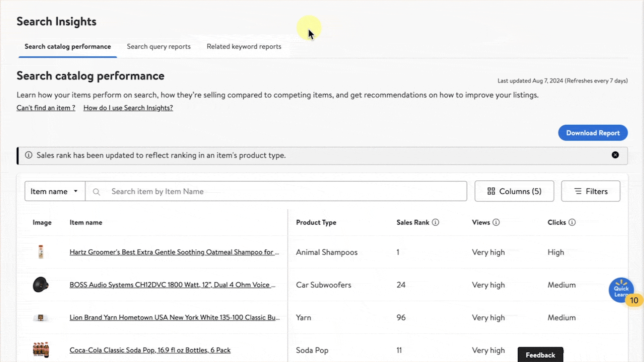
Task: Click the Clicks column info icon
Action: 572,222
